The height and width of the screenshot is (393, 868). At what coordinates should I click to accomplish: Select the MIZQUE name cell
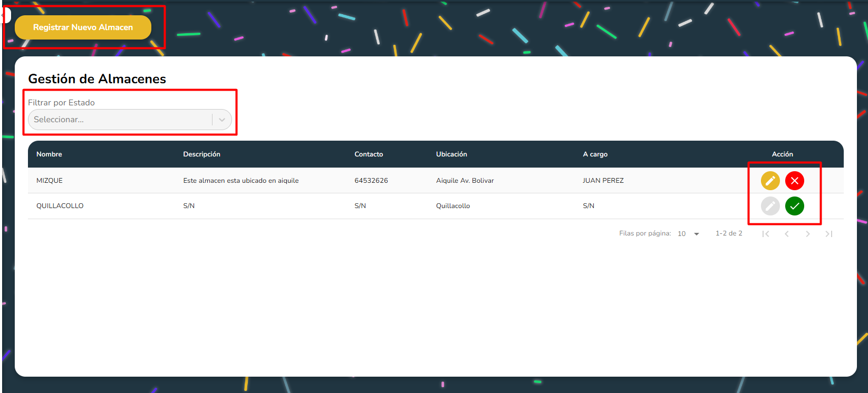click(50, 181)
